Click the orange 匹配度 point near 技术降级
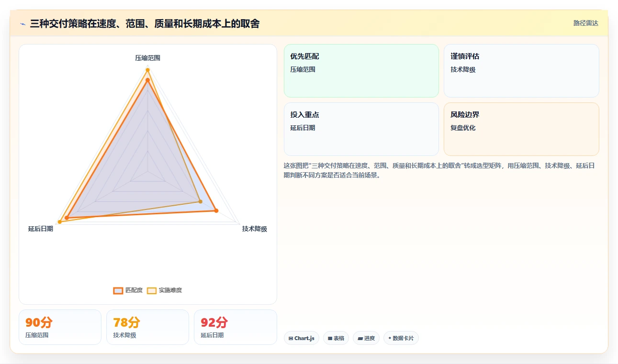 [x=216, y=210]
